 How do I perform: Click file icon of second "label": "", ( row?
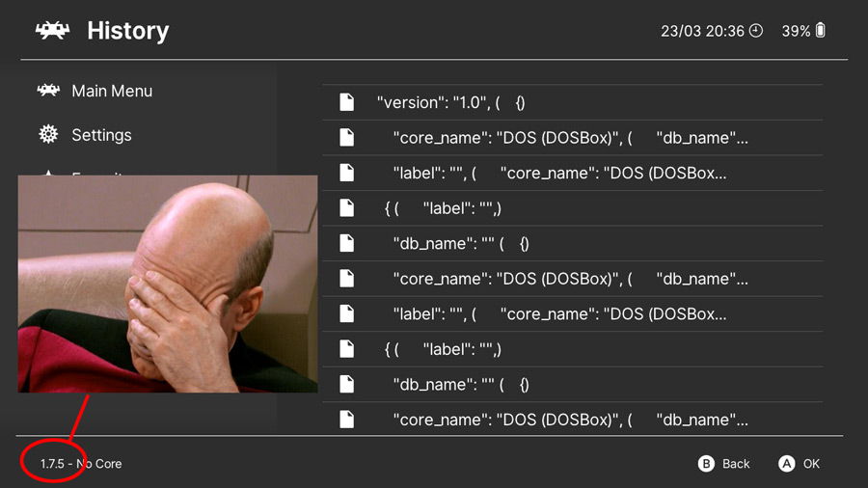pyautogui.click(x=347, y=313)
